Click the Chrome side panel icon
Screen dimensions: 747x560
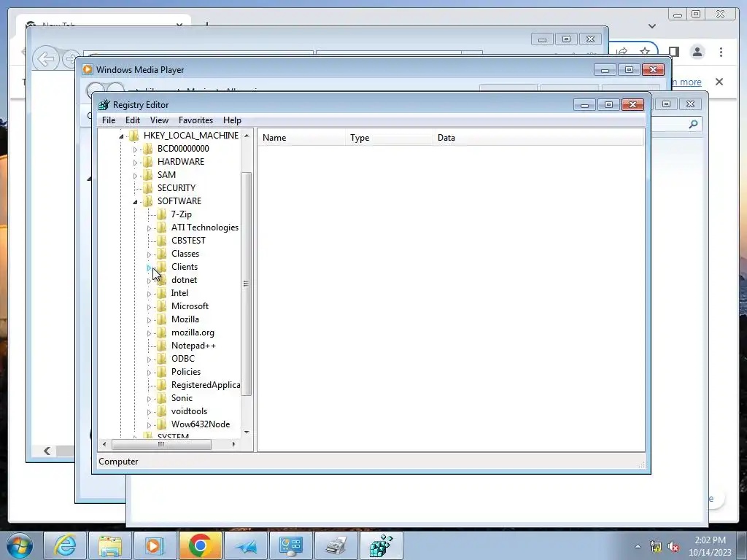pyautogui.click(x=673, y=52)
